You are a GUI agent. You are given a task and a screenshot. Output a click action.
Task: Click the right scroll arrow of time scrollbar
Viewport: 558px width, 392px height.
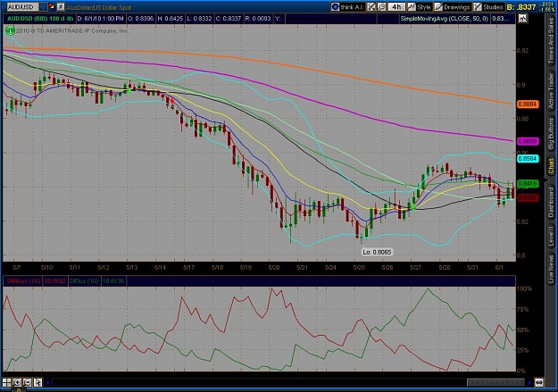click(x=529, y=383)
